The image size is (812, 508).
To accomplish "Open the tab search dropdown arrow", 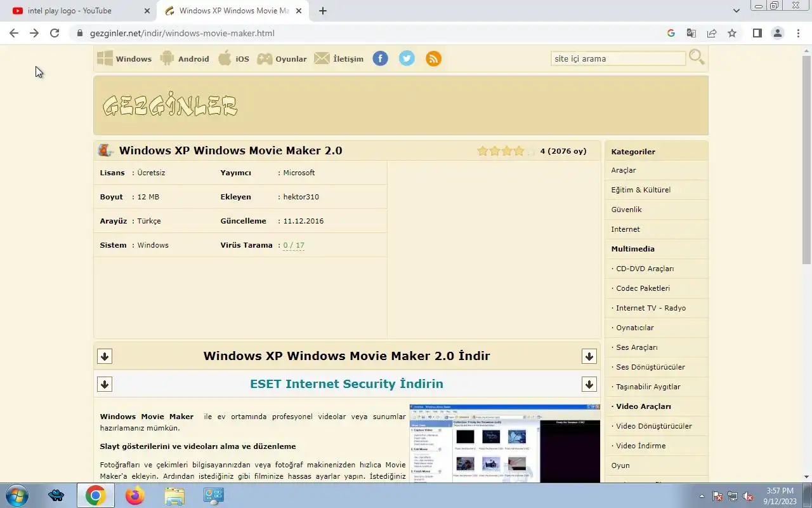I will [x=736, y=11].
